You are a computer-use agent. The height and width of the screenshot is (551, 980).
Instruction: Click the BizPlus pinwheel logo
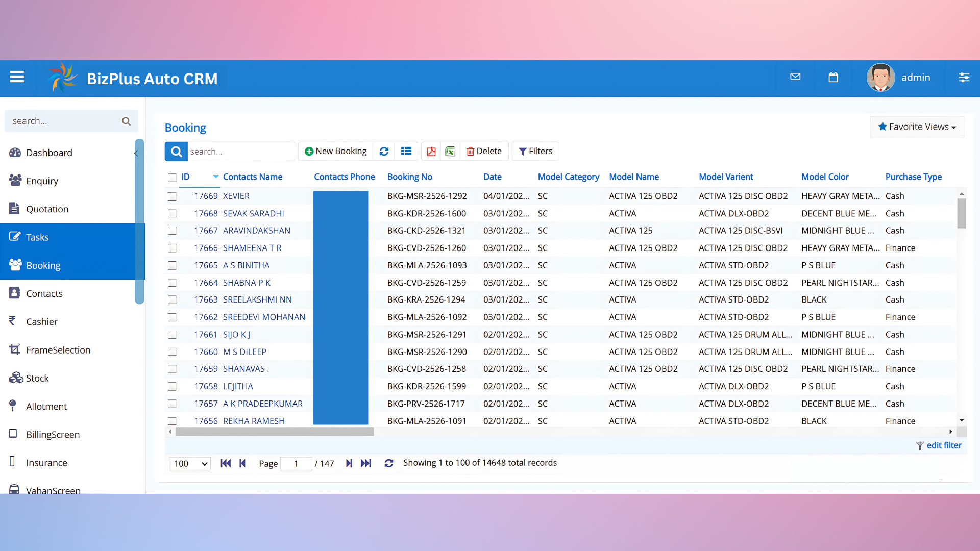[63, 78]
